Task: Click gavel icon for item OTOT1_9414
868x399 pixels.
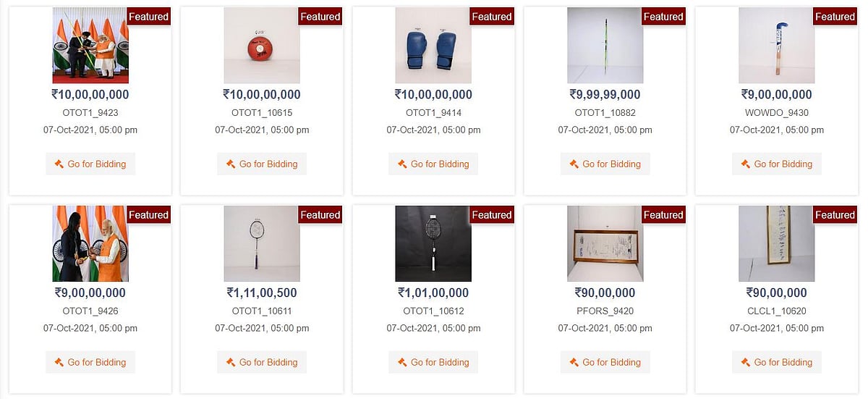Action: [x=402, y=164]
